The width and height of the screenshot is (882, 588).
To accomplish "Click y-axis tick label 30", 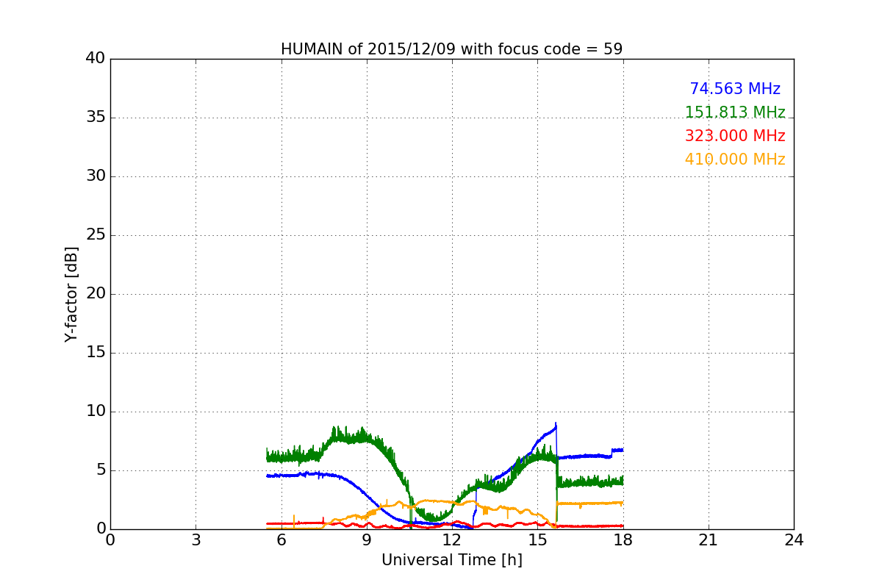I will (96, 176).
